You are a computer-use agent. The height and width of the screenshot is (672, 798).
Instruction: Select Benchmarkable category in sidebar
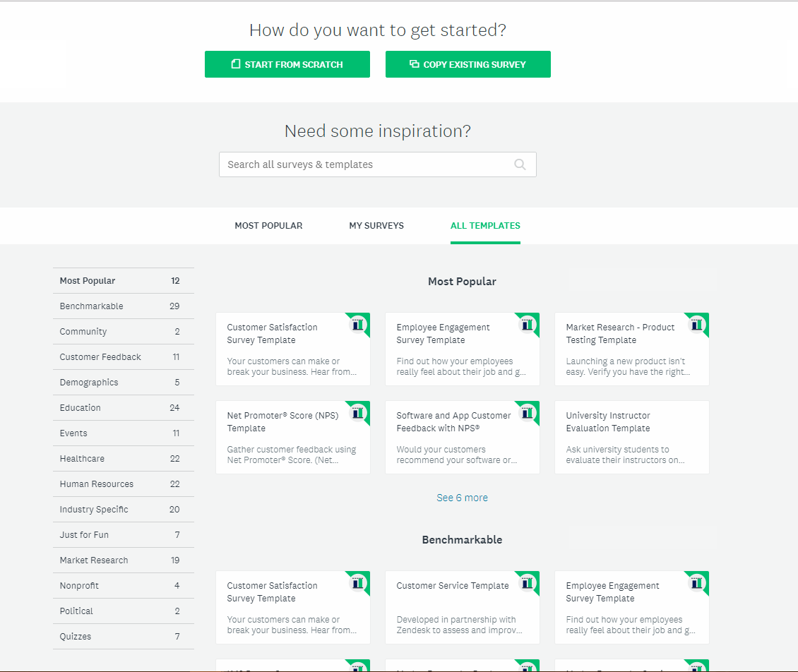coord(123,306)
